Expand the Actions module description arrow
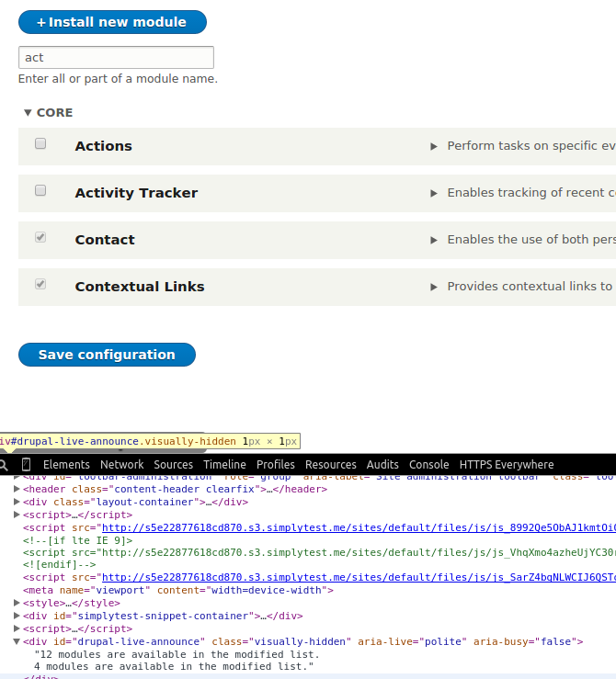This screenshot has width=616, height=679. click(x=434, y=146)
